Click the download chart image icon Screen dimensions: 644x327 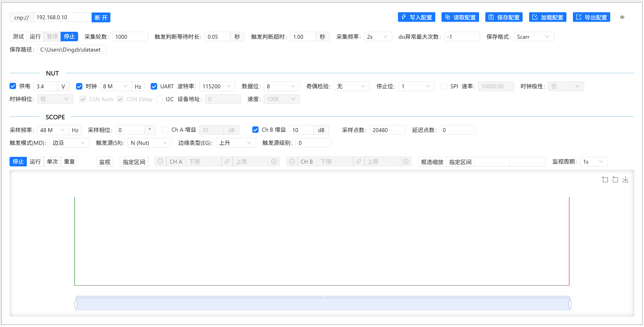point(625,179)
